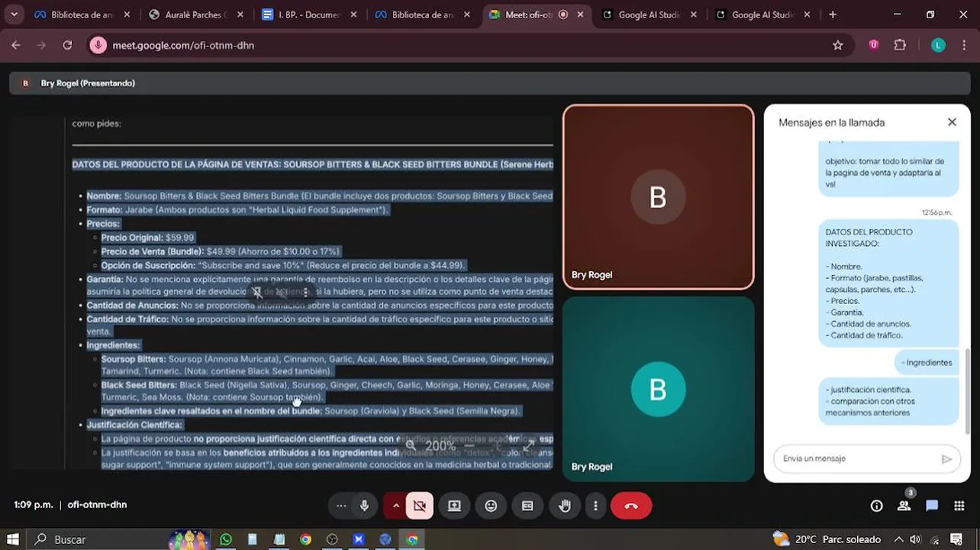Switch to first Biblioteca de anuncios tab
This screenshot has width=980, height=550.
point(82,15)
